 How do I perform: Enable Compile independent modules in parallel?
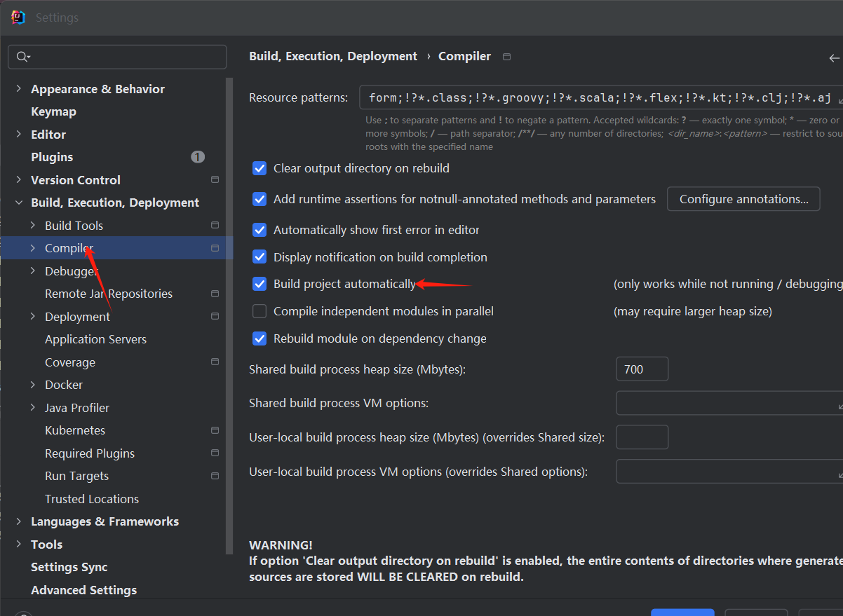[260, 311]
